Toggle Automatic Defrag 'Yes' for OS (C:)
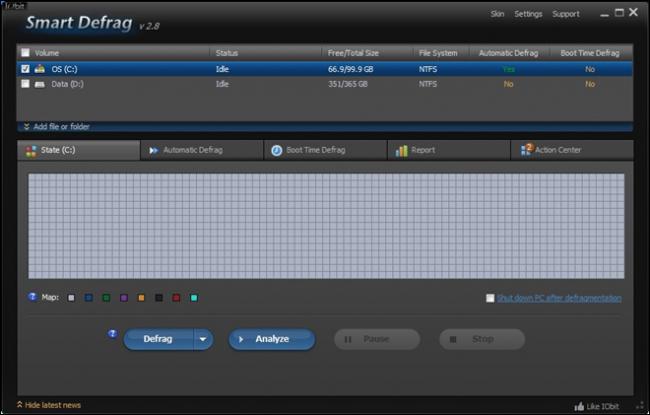The width and height of the screenshot is (650, 415). [x=509, y=69]
